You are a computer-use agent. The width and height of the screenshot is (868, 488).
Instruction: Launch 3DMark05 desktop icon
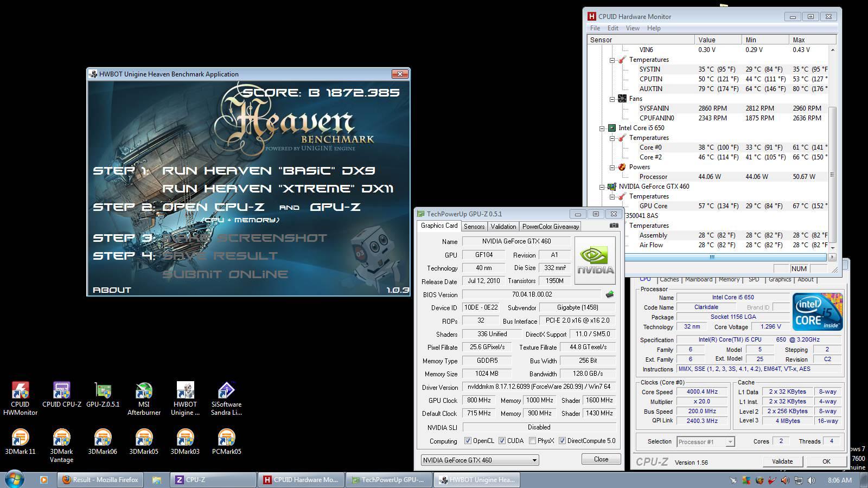(x=144, y=441)
